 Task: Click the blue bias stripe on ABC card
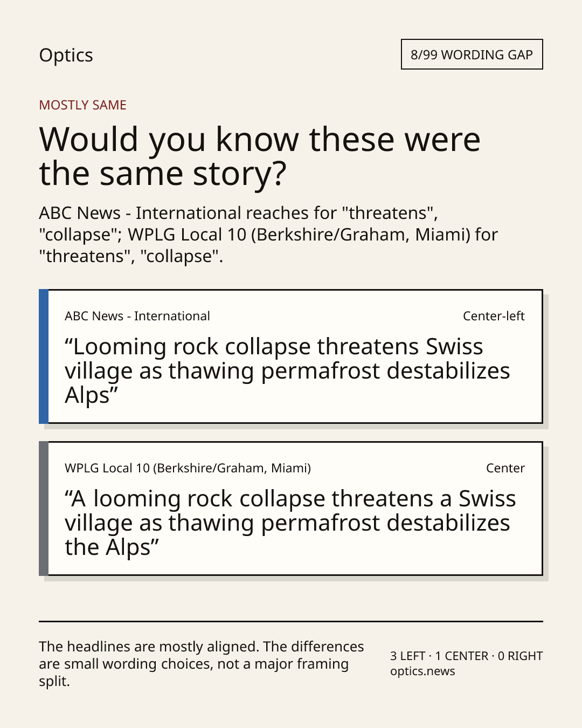44,356
